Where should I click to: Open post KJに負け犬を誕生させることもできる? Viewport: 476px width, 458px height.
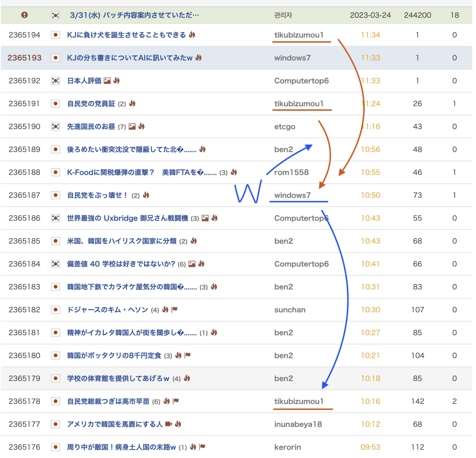point(126,35)
